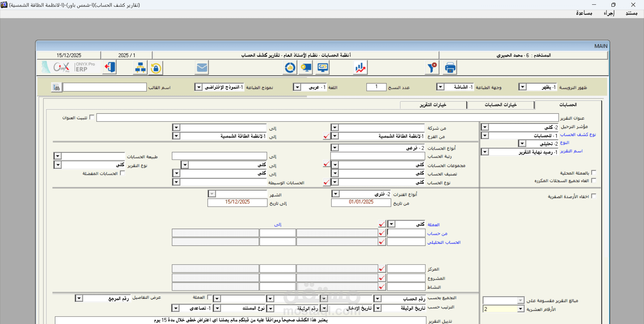The image size is (644, 324).
Task: Click the اسم القالب text field
Action: tap(105, 87)
